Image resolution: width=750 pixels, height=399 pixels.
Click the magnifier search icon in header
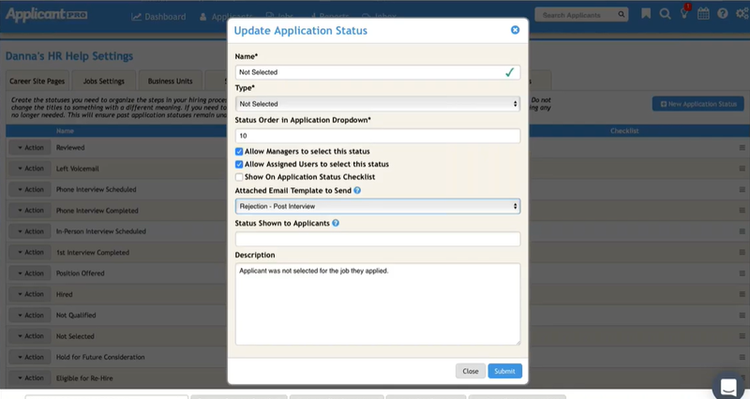tap(665, 14)
